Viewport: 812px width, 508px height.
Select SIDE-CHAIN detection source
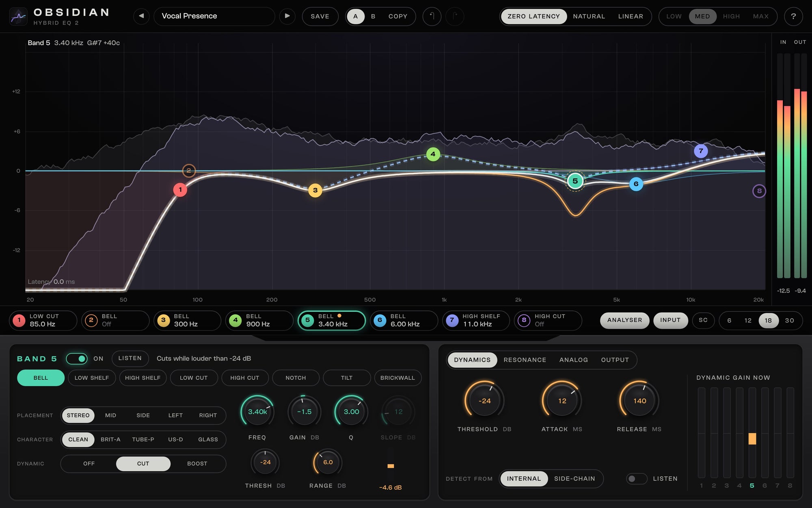(574, 479)
